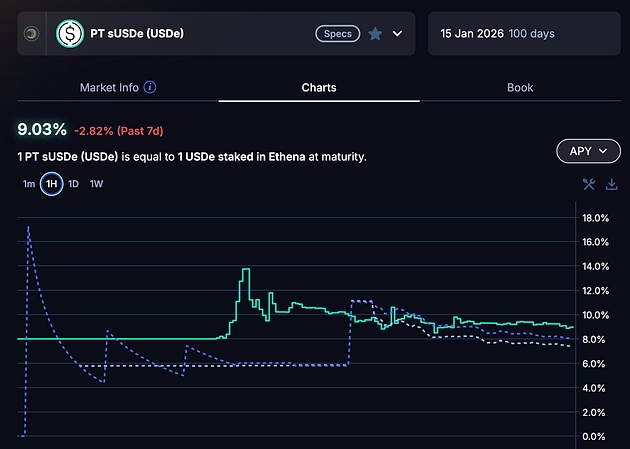
Task: Click the 14% APY spike peak on chart
Action: tap(245, 270)
